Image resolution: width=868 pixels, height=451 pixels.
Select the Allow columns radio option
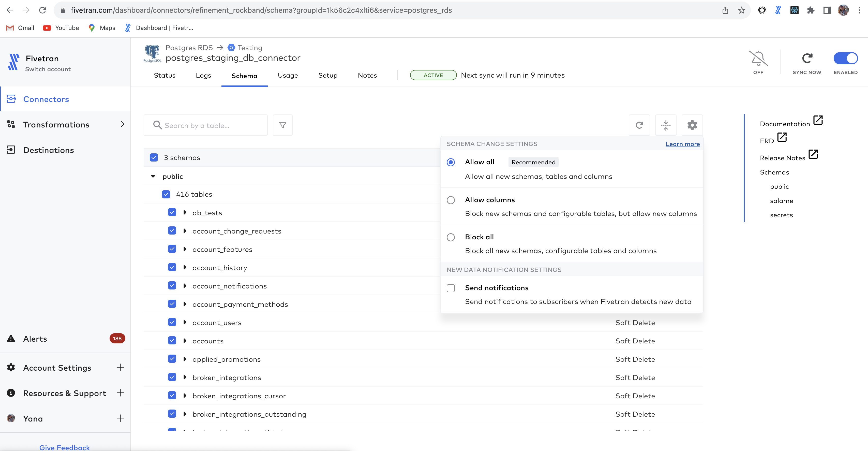coord(451,200)
